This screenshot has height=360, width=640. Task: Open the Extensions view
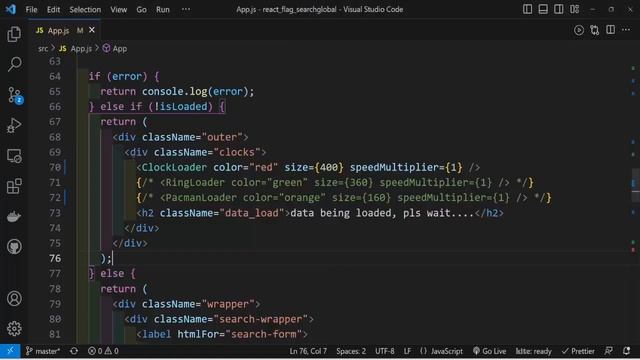pos(14,186)
